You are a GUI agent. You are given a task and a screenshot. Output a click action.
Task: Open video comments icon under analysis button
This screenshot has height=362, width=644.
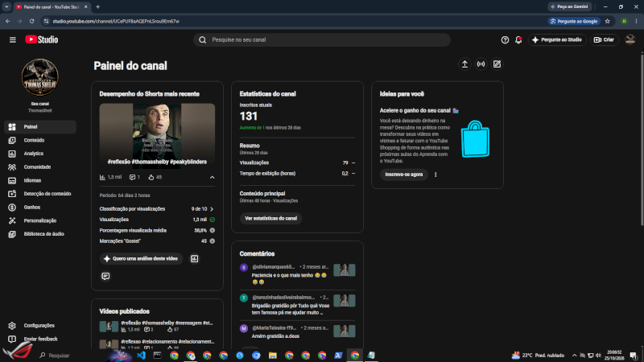[105, 276]
